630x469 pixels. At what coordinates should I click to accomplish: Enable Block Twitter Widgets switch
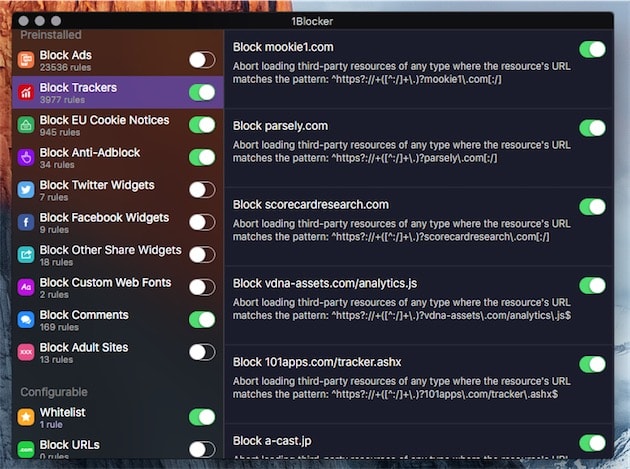[x=202, y=190]
